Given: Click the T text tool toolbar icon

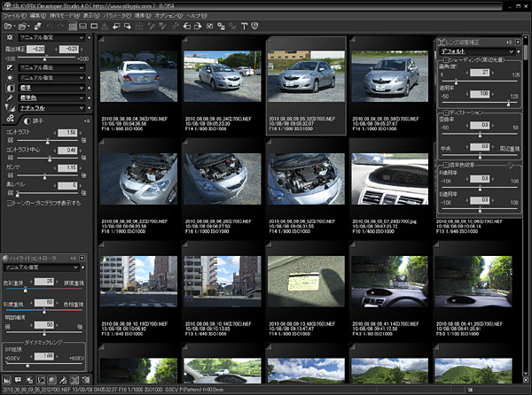Looking at the screenshot, I should [x=244, y=26].
